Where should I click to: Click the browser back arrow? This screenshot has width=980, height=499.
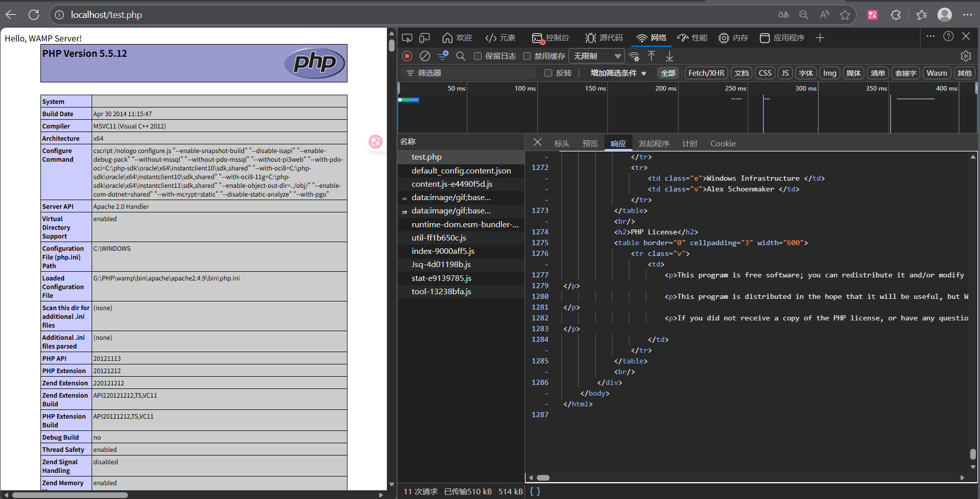[x=11, y=15]
